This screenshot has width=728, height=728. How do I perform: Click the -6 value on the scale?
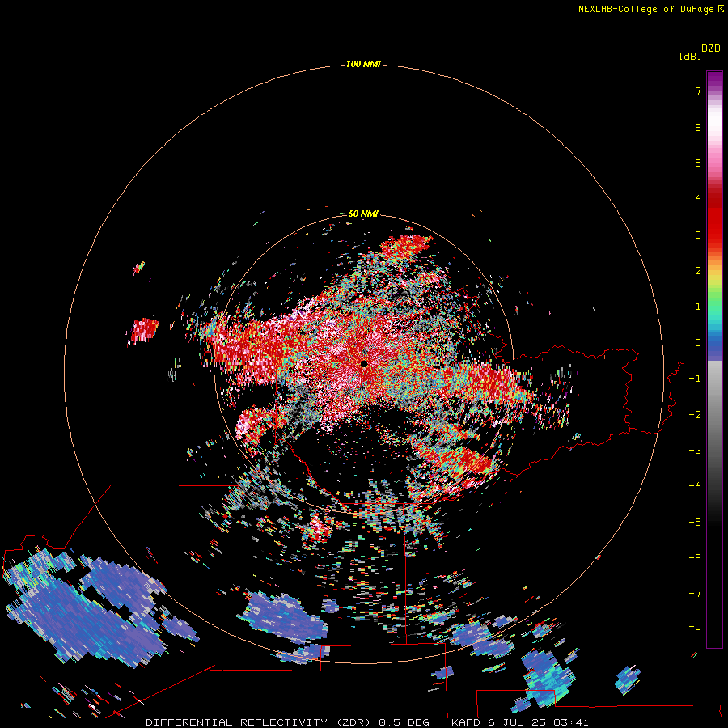[695, 557]
